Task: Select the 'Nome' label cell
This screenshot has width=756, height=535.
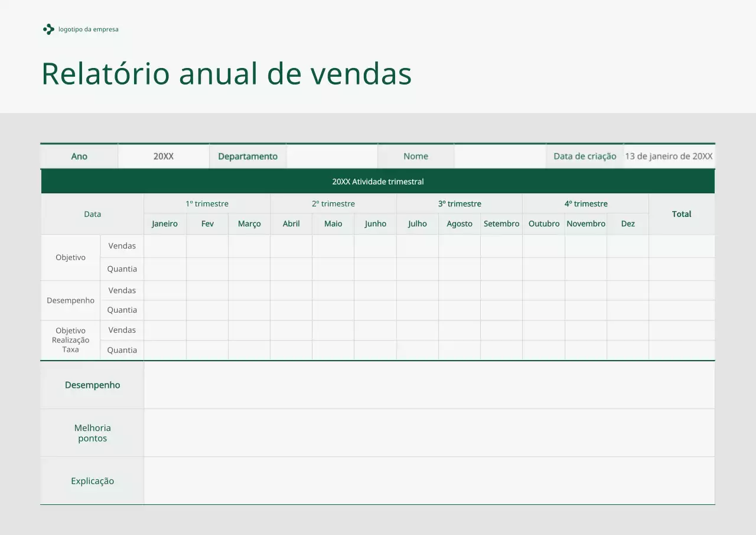Action: [416, 156]
